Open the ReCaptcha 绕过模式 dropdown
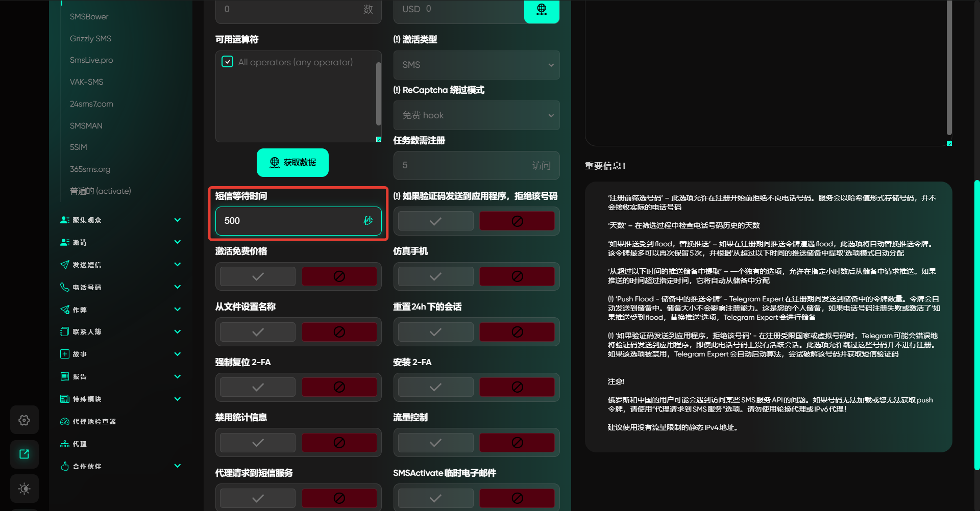 coord(476,115)
